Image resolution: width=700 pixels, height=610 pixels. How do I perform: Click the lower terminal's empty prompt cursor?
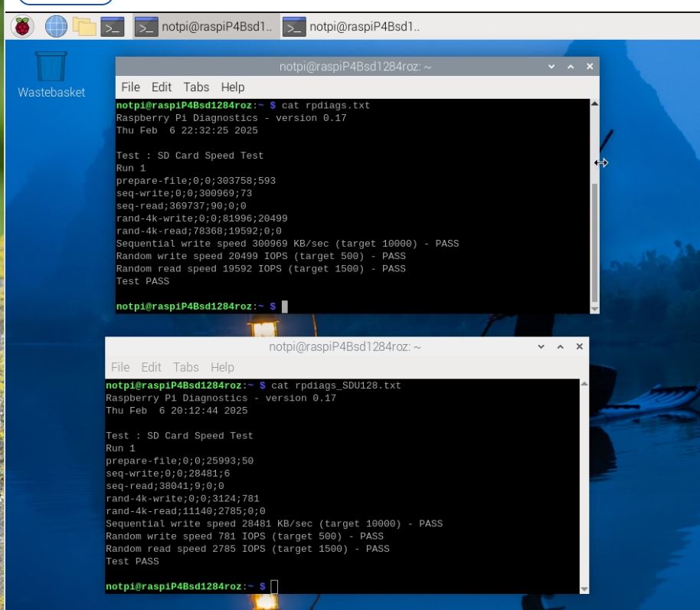[x=274, y=586]
